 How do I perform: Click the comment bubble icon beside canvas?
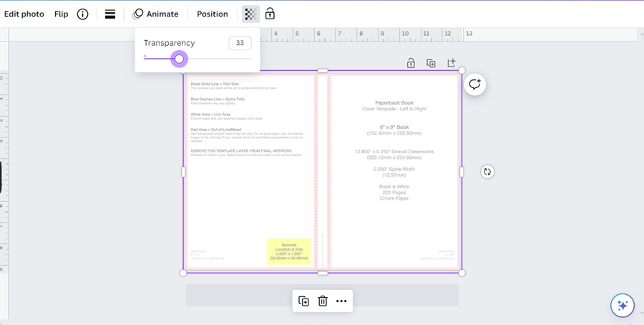coord(474,84)
